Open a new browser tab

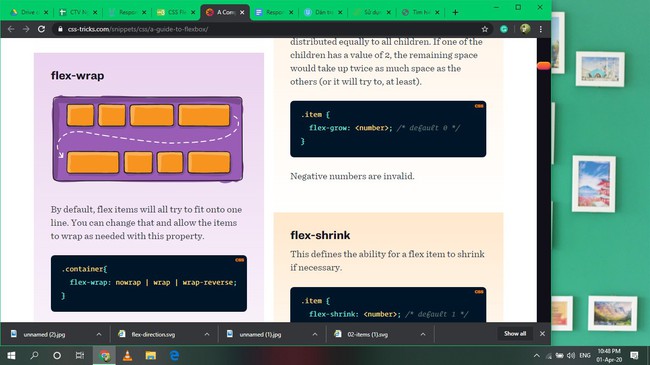point(455,12)
